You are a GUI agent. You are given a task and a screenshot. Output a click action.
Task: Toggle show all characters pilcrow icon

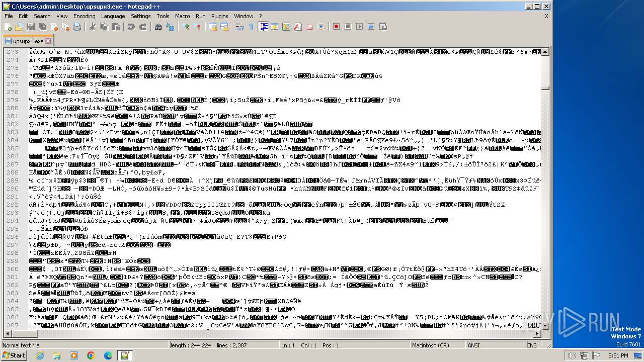[x=251, y=27]
